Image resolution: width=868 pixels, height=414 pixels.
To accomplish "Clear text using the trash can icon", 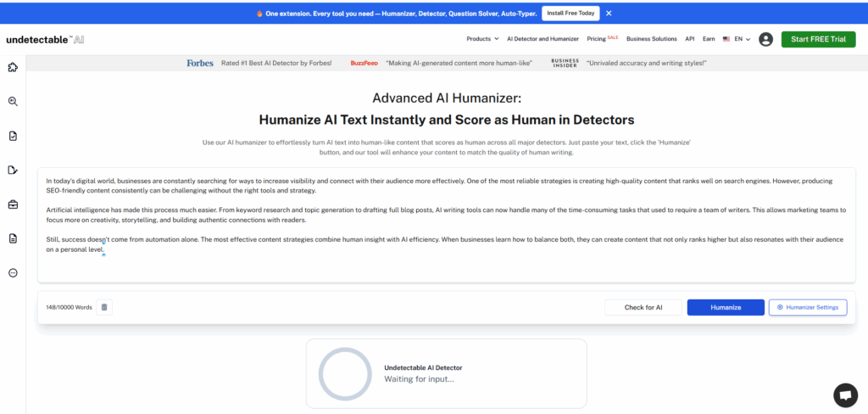I will pos(104,307).
